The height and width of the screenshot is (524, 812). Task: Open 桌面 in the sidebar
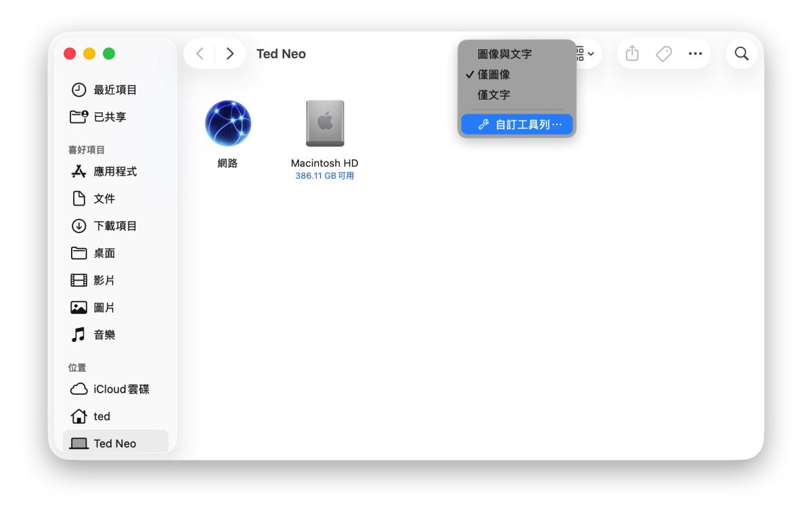116,253
